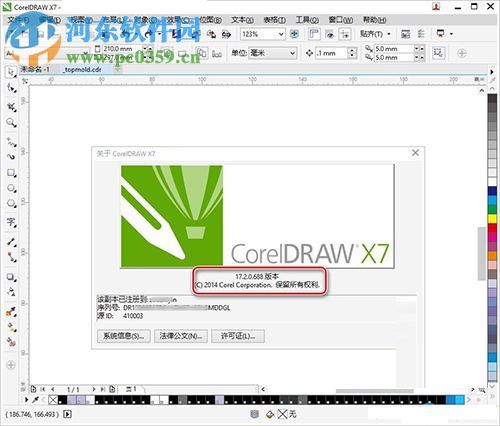The image size is (500, 426).
Task: Pick yellow swatch in color palette
Action: point(492,219)
